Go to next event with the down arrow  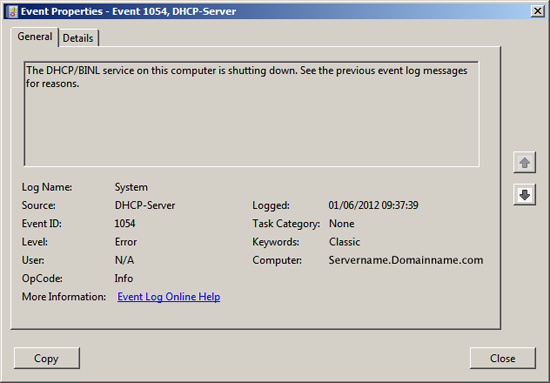[524, 195]
